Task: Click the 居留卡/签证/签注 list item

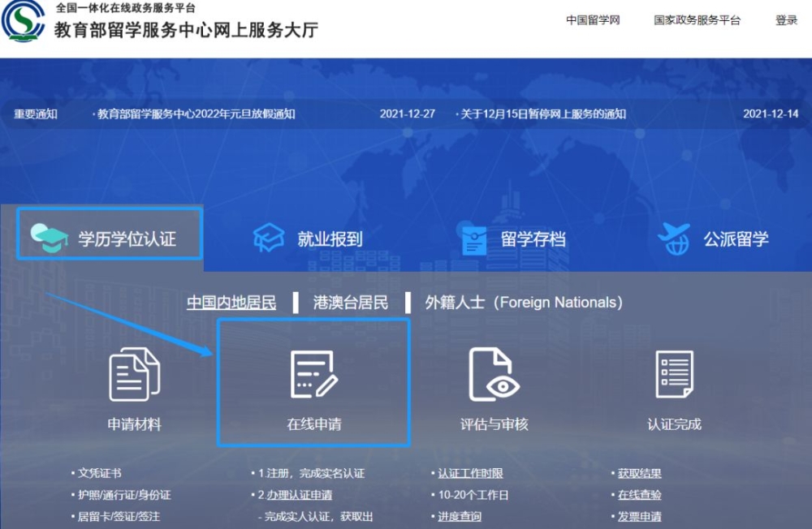Action: (119, 517)
